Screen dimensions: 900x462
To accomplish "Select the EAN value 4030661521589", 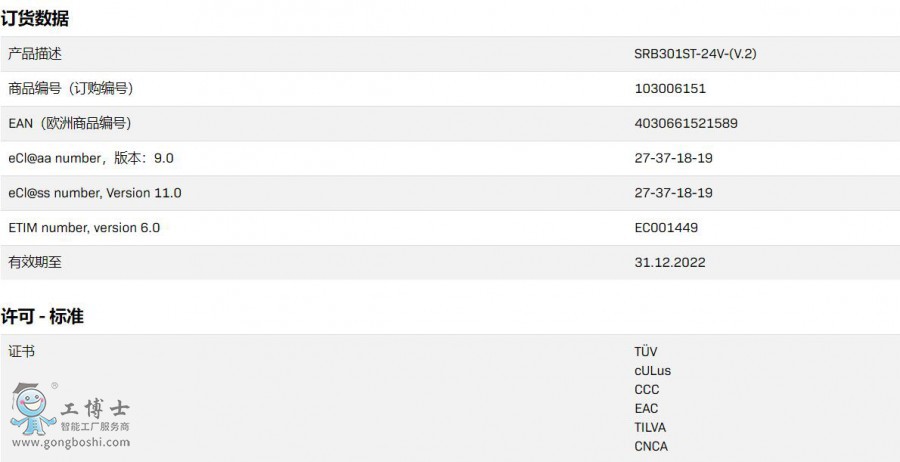I will click(x=686, y=123).
